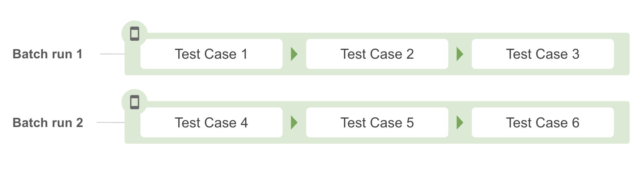Click the green arrow between Test Case 4 and 5
This screenshot has height=175, width=644.
(x=294, y=123)
